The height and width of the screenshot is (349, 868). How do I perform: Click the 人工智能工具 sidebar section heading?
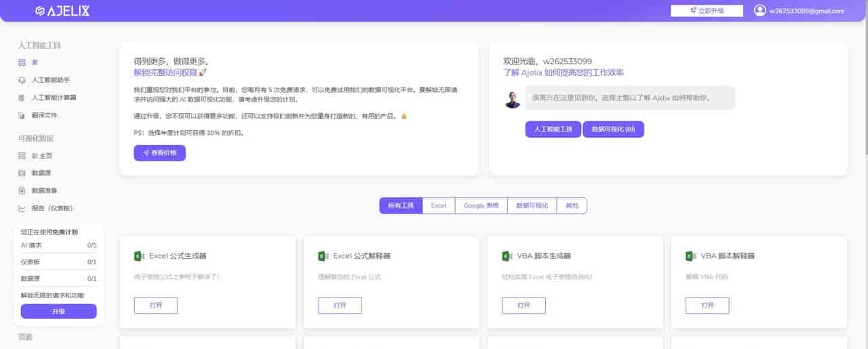point(39,45)
